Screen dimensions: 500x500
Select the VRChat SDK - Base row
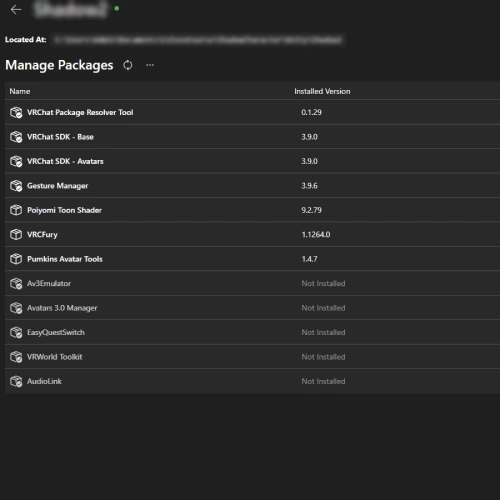(x=252, y=137)
